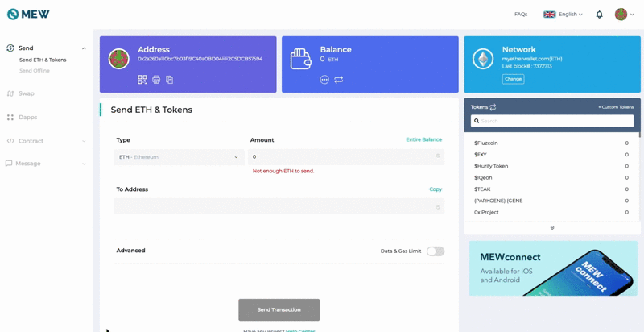Click the address blockie avatar
The height and width of the screenshot is (332, 644).
119,59
